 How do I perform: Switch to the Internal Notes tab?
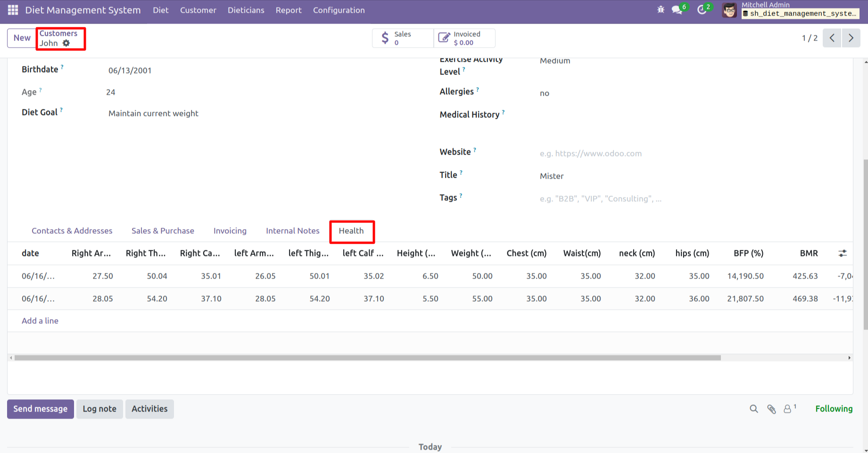click(292, 231)
